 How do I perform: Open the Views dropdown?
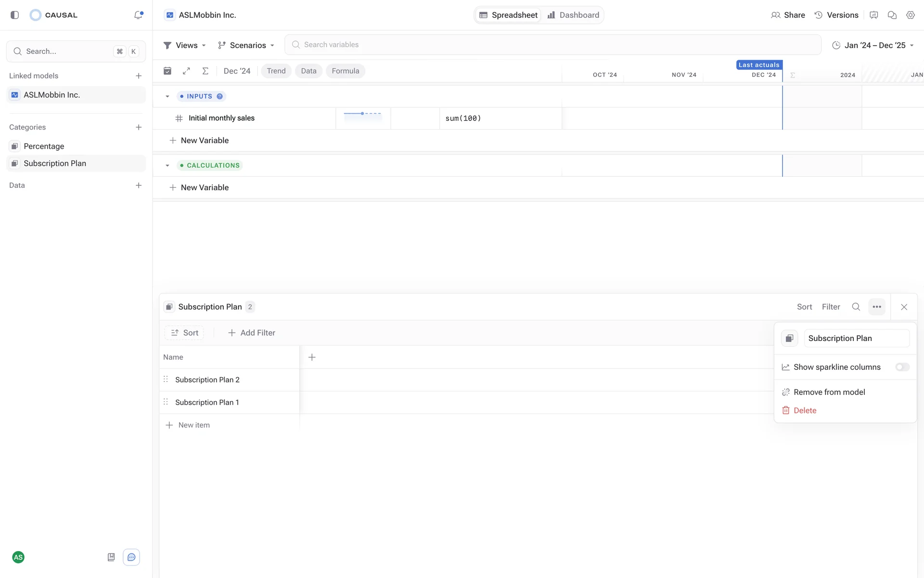point(185,45)
